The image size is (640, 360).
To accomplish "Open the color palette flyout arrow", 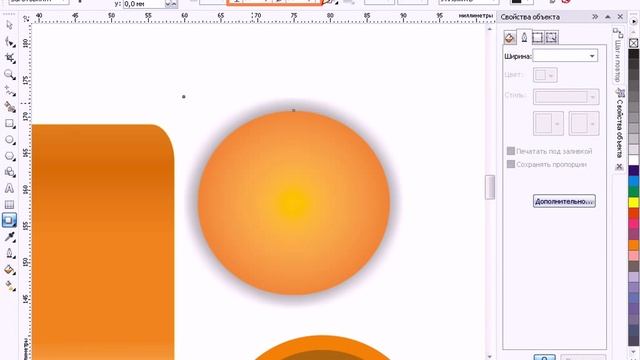I will click(634, 21).
